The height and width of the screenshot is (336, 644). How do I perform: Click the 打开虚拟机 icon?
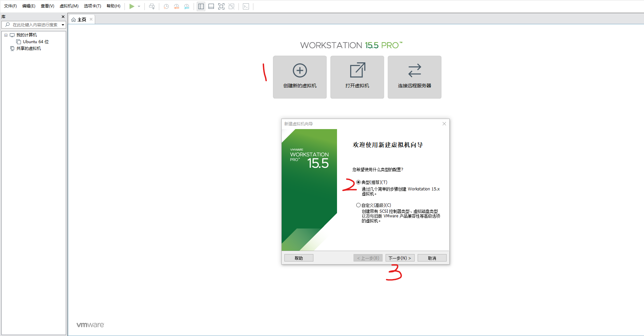pyautogui.click(x=357, y=77)
